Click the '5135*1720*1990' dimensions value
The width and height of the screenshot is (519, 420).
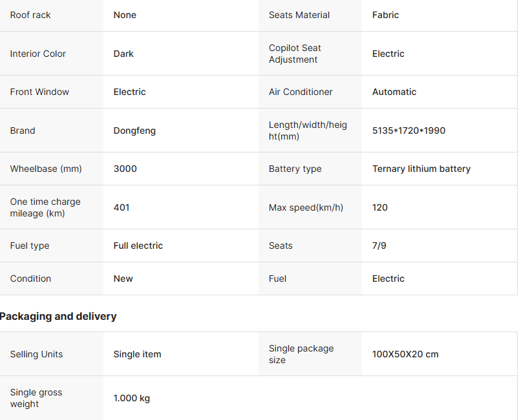click(408, 131)
